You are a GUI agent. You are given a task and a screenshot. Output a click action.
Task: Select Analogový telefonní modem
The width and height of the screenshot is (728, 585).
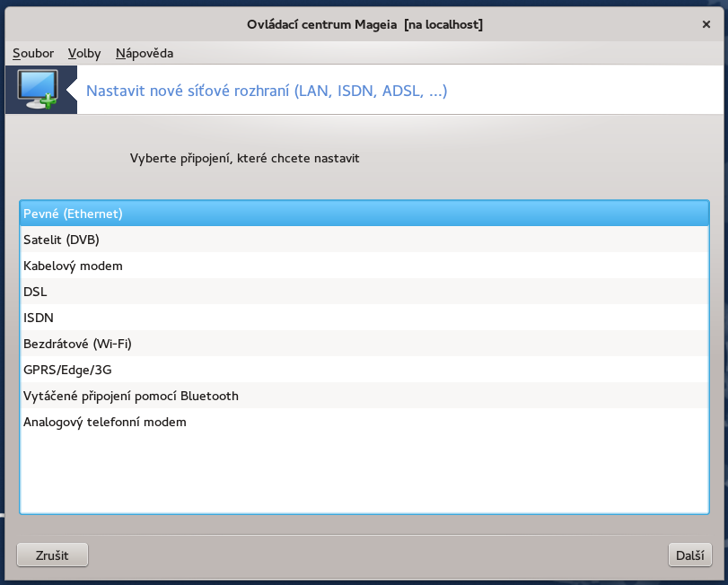[364, 421]
